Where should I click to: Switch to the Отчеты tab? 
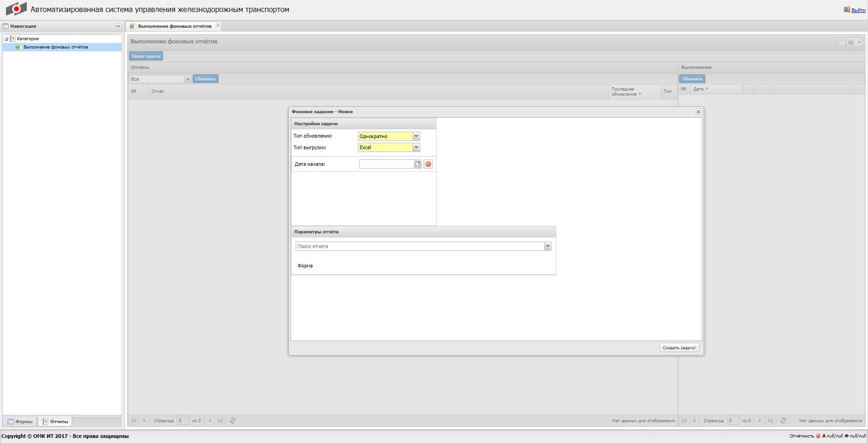(55, 422)
